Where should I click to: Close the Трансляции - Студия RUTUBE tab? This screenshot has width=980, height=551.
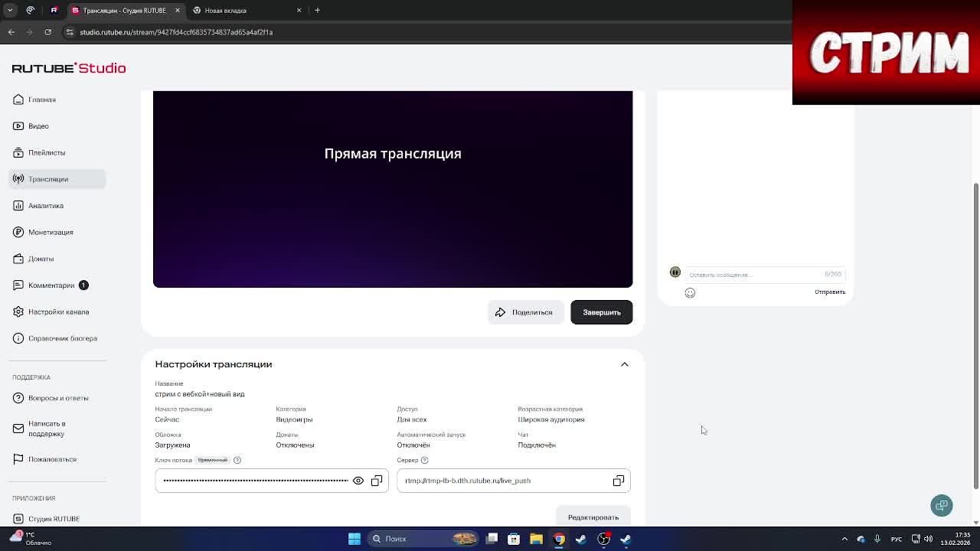(x=178, y=11)
